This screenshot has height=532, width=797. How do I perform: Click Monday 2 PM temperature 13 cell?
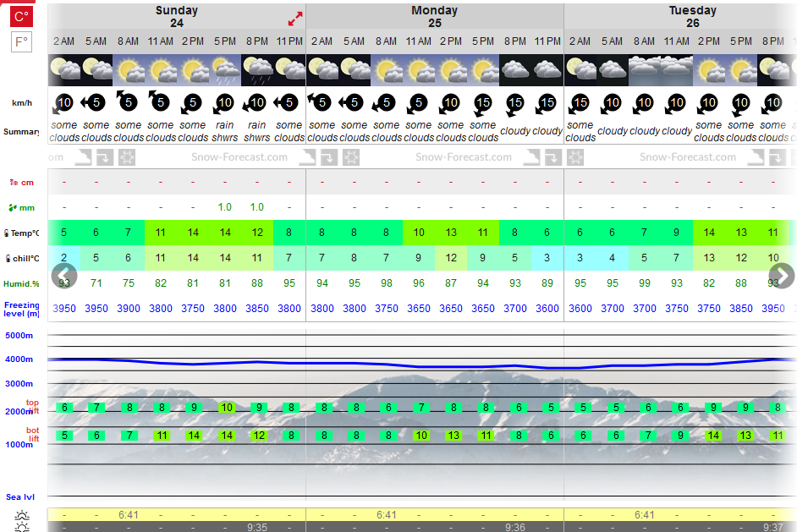click(x=451, y=233)
